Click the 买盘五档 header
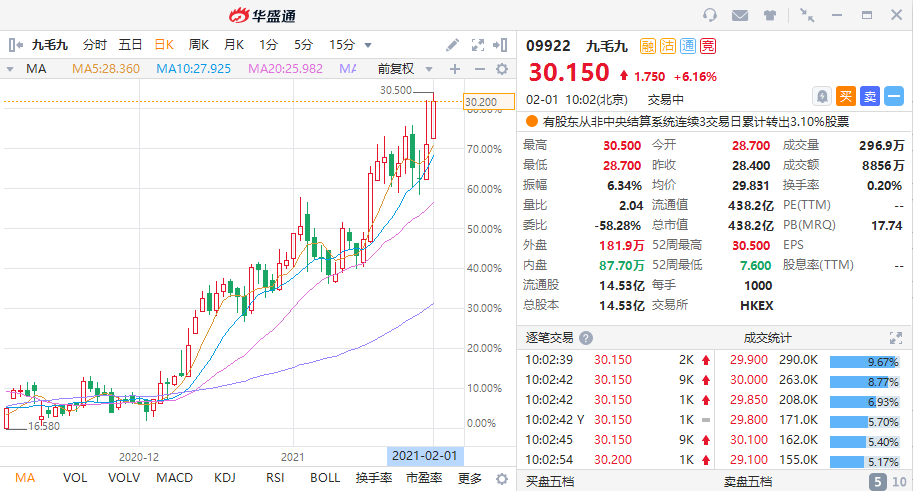This screenshot has height=491, width=913. 550,482
